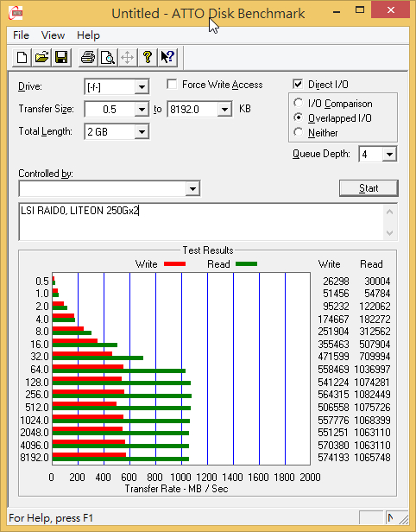Print results using the printer icon
Image resolution: width=416 pixels, height=532 pixels.
[88, 57]
